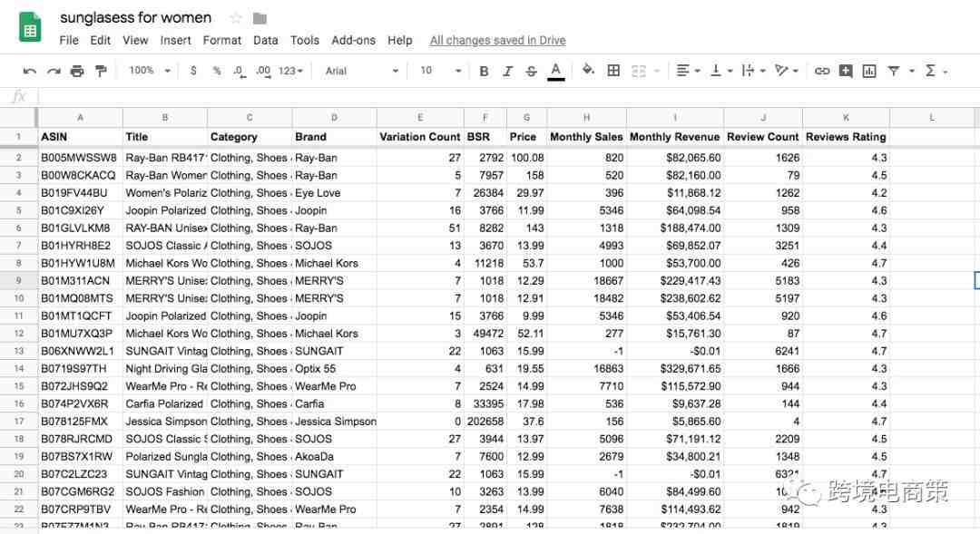Decrease decimal places icon

(240, 72)
